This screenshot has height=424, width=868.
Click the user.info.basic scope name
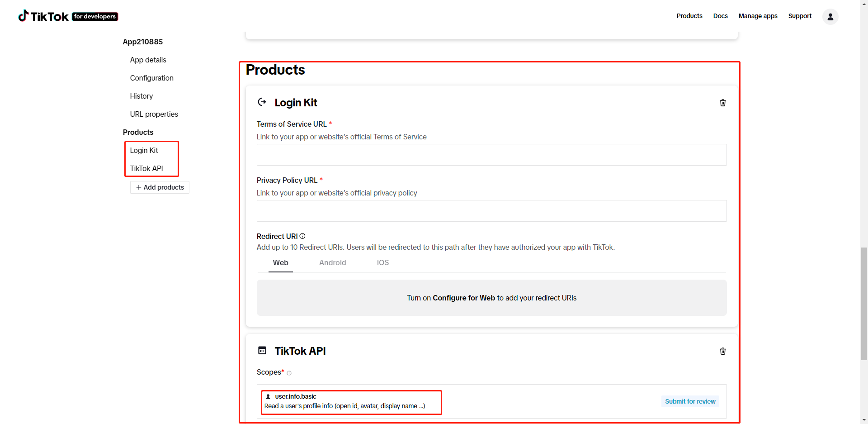(x=296, y=396)
